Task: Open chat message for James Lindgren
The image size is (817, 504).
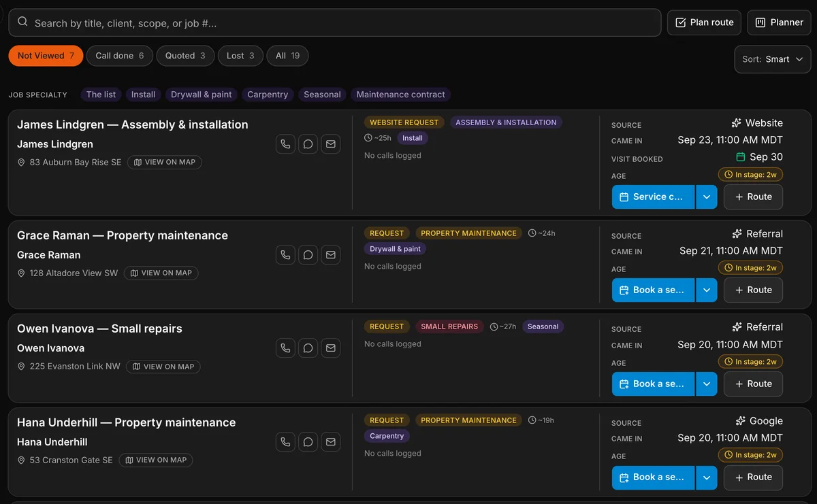Action: (x=308, y=144)
